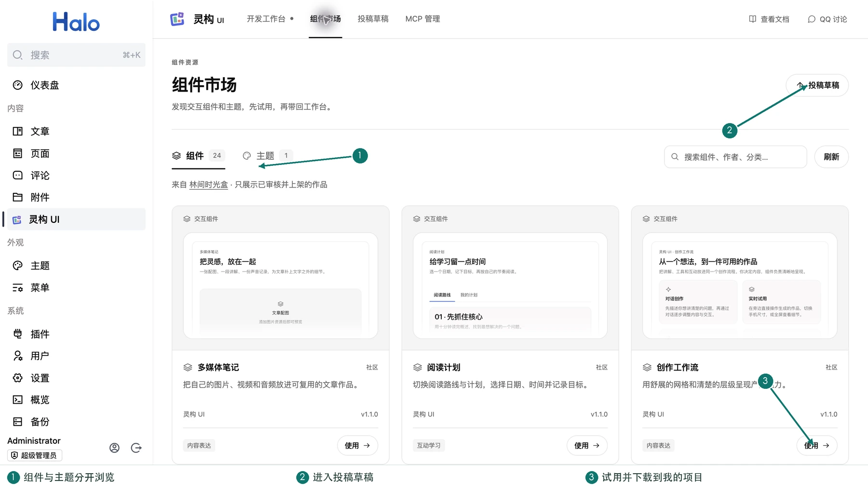Open 附件 attachments section
The image size is (868, 492).
click(x=76, y=197)
